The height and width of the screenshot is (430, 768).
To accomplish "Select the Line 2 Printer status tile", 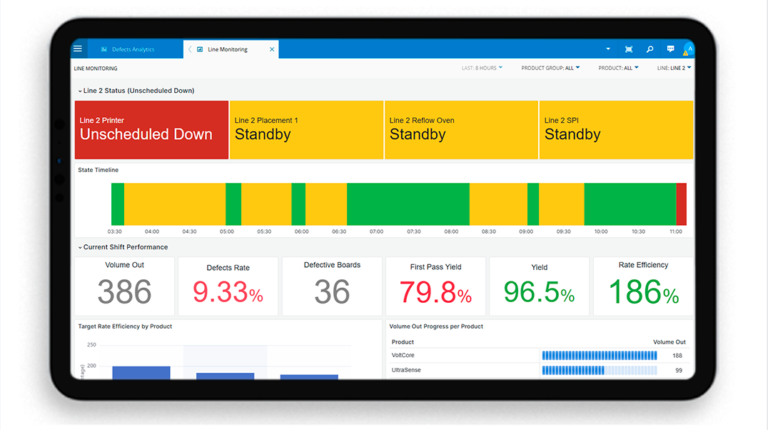I will tap(151, 129).
